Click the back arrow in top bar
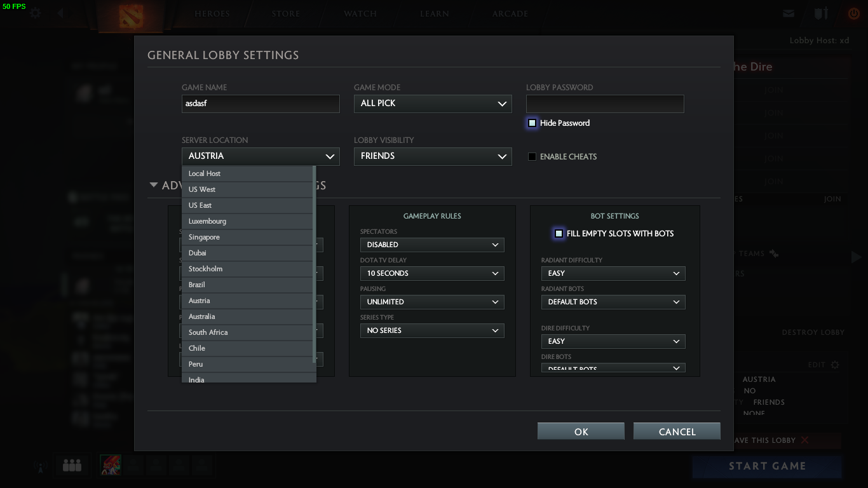The height and width of the screenshot is (488, 868). click(61, 13)
